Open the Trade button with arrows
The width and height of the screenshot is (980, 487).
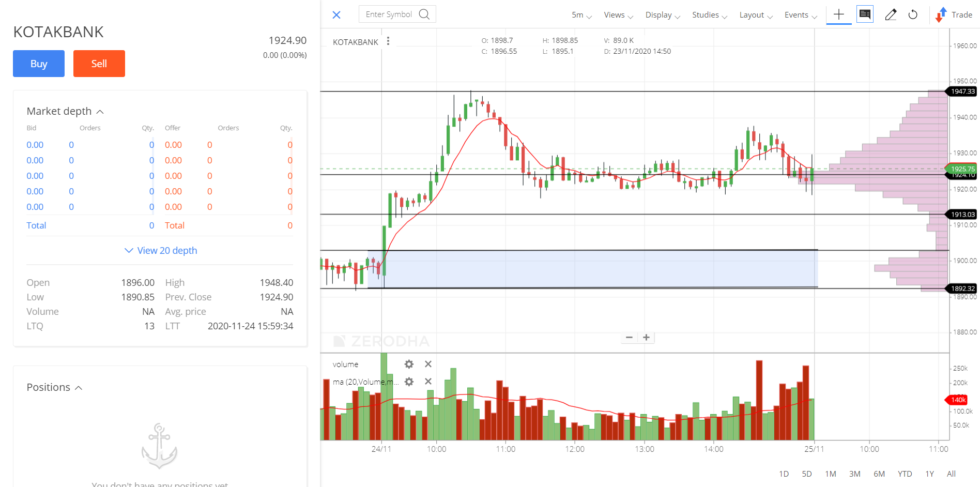click(954, 14)
